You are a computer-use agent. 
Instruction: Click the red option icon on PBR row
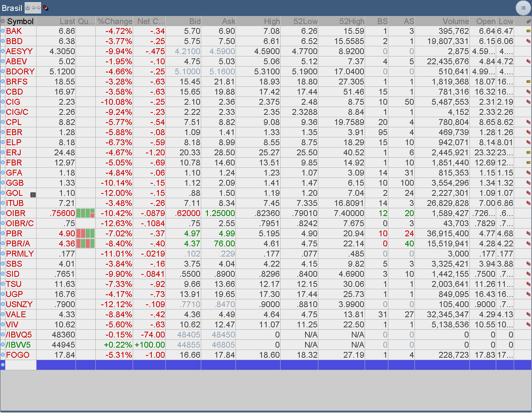pyautogui.click(x=528, y=234)
